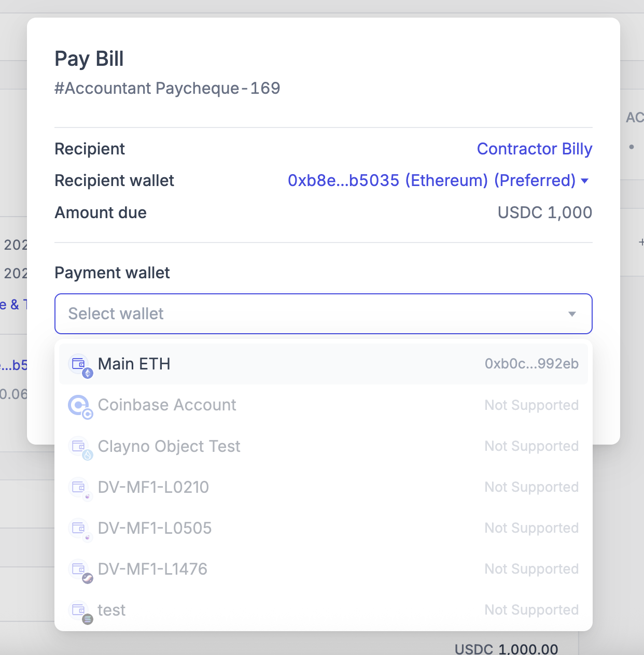
Task: Pick the DV-MF1-L0505 wallet option
Action: coord(155,528)
